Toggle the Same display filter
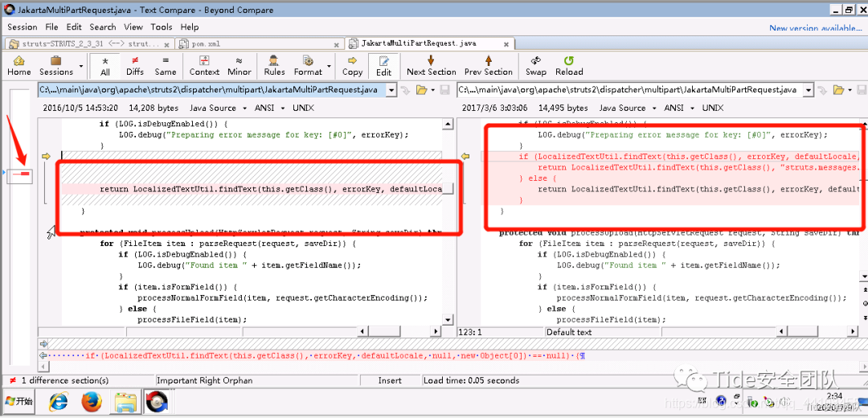This screenshot has height=418, width=868. [x=165, y=65]
